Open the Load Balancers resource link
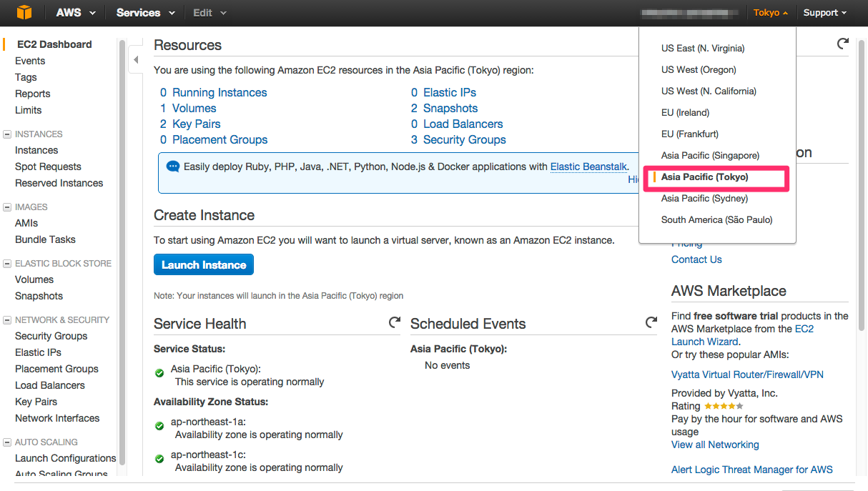This screenshot has width=868, height=491. [x=463, y=124]
